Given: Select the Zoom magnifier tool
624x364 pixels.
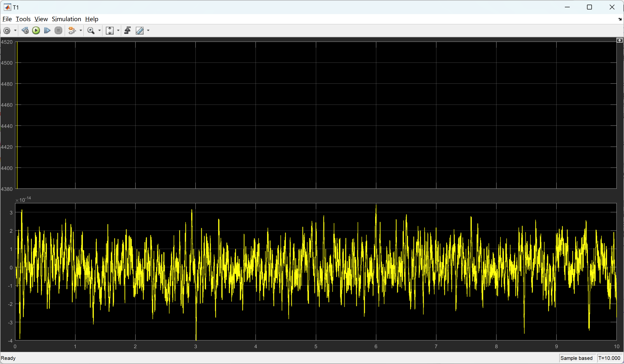Looking at the screenshot, I should 91,31.
